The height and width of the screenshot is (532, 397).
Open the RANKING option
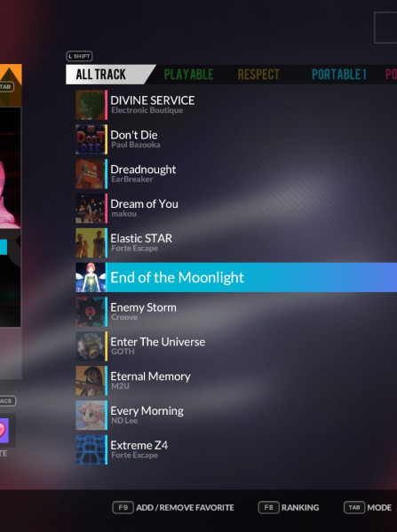point(289,507)
